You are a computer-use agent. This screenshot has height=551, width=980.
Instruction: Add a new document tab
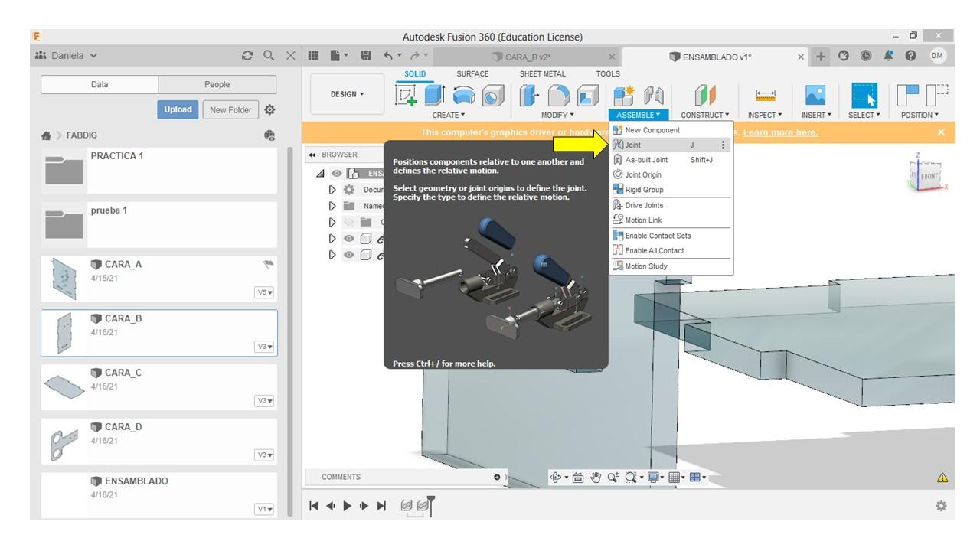821,57
